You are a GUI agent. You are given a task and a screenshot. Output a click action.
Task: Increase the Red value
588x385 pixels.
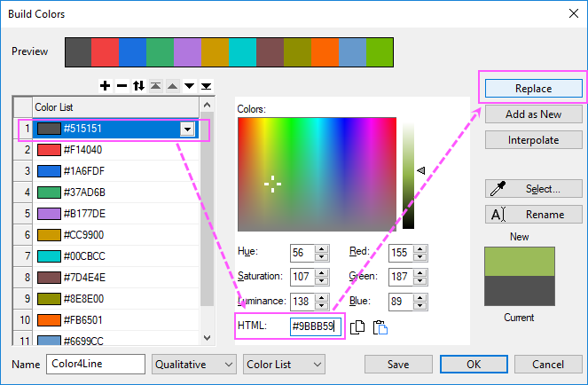tap(420, 248)
